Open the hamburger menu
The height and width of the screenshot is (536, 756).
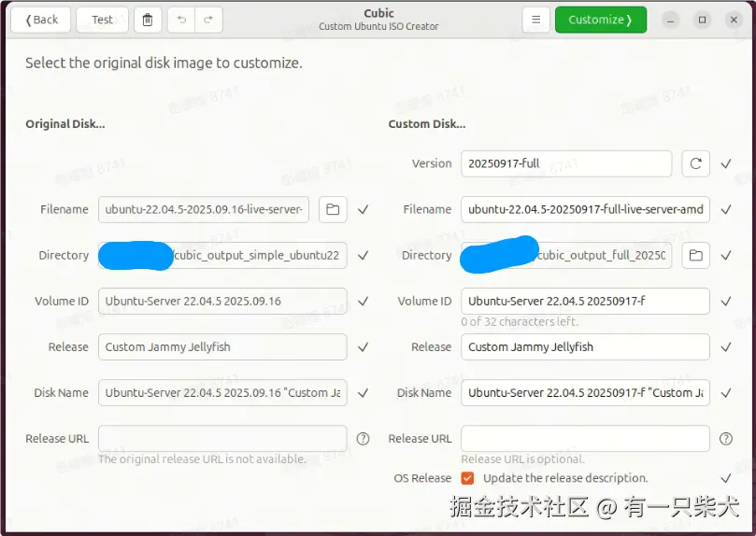pos(535,20)
